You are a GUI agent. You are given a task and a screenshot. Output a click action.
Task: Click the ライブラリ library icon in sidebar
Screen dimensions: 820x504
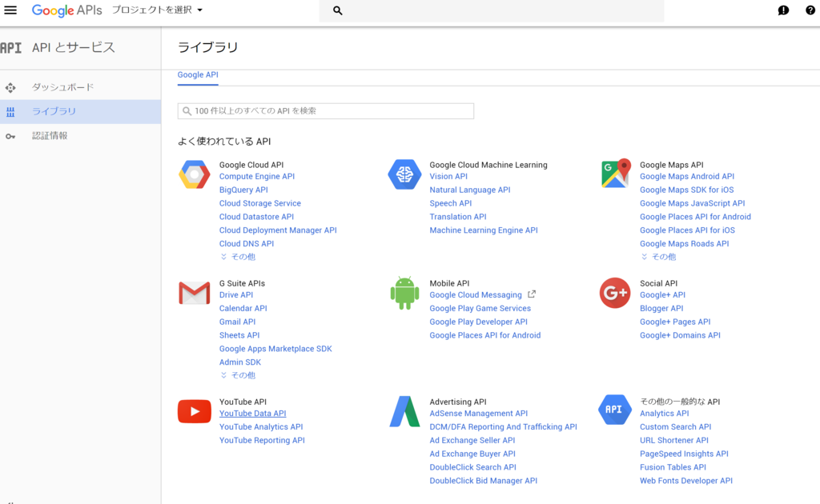(x=10, y=112)
